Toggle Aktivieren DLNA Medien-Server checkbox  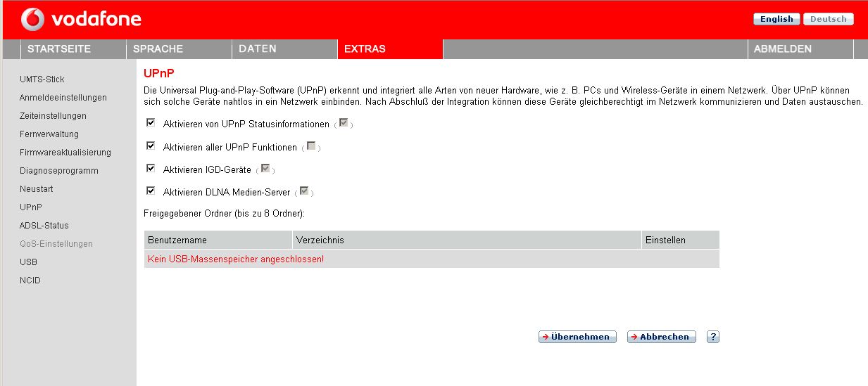pos(150,190)
